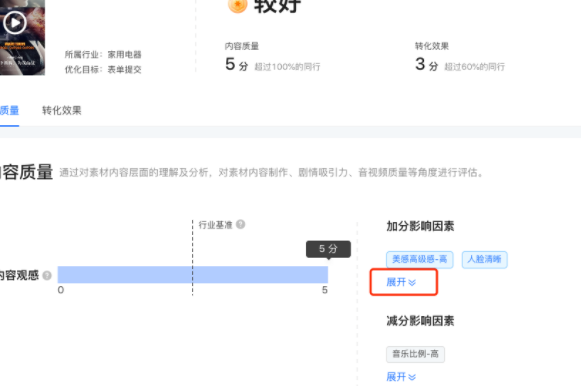This screenshot has width=581, height=386.
Task: Click 超过60%的同行 text
Action: [x=475, y=67]
